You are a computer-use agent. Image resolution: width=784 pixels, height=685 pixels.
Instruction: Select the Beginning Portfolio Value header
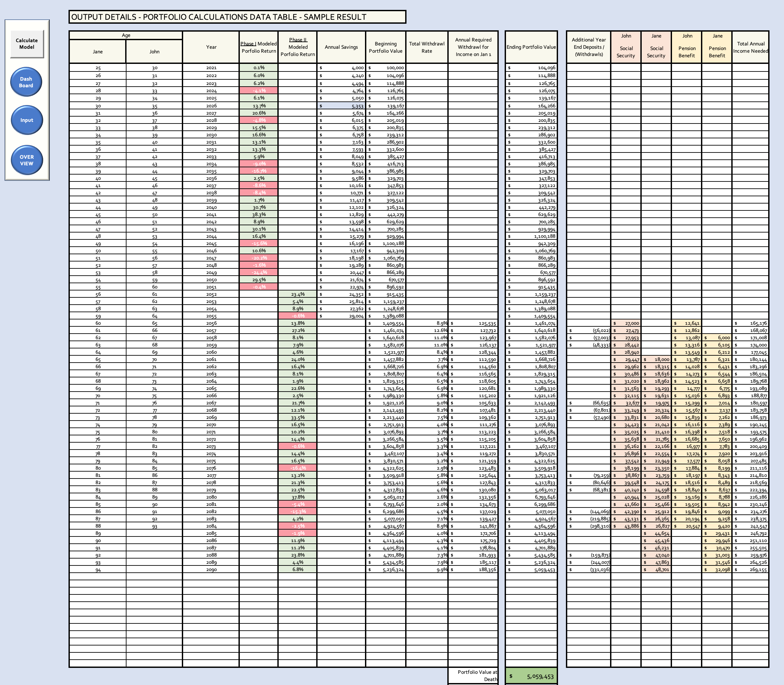[x=386, y=47]
